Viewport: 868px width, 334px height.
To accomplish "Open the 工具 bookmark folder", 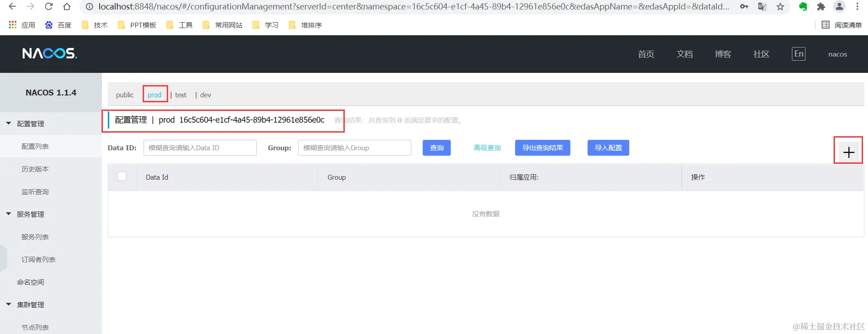I will coord(179,25).
